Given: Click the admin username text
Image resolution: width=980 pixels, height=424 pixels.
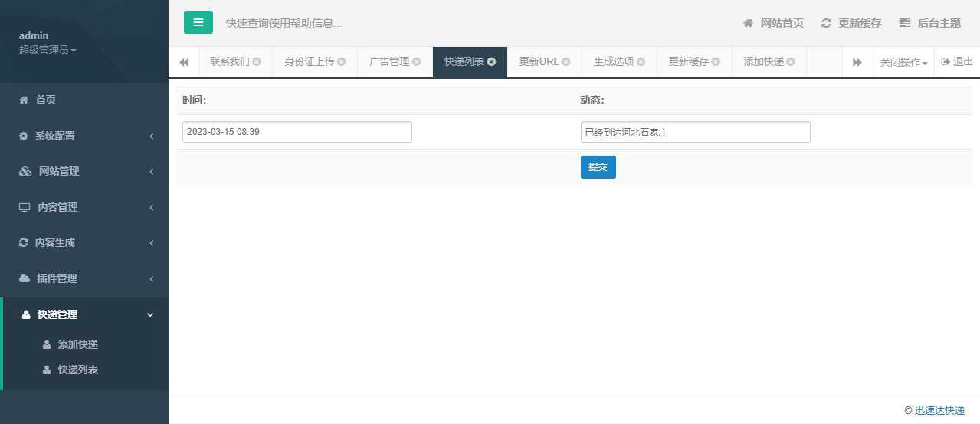Looking at the screenshot, I should pos(34,35).
